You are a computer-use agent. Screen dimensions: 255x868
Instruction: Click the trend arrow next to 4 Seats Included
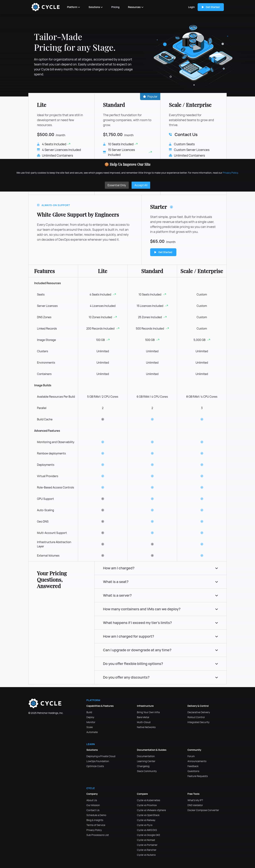pos(69,144)
